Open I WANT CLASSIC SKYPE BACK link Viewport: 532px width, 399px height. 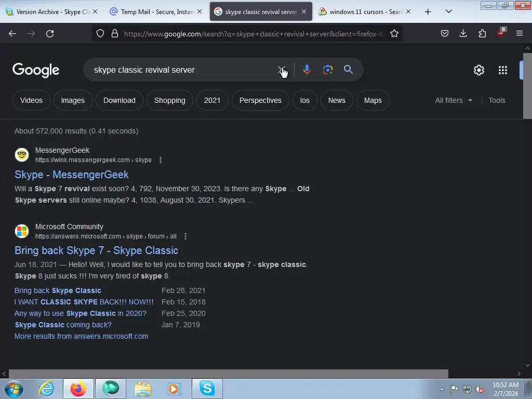84,302
